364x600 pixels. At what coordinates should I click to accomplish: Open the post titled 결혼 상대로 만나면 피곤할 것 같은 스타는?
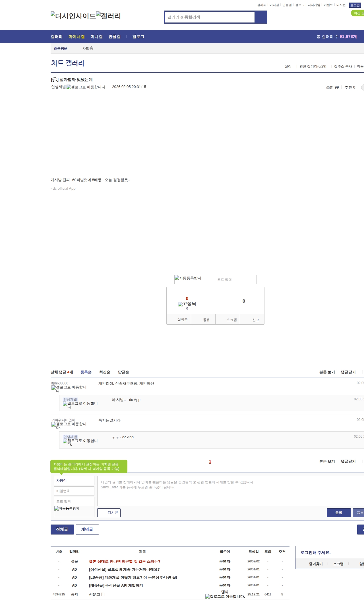point(125,562)
